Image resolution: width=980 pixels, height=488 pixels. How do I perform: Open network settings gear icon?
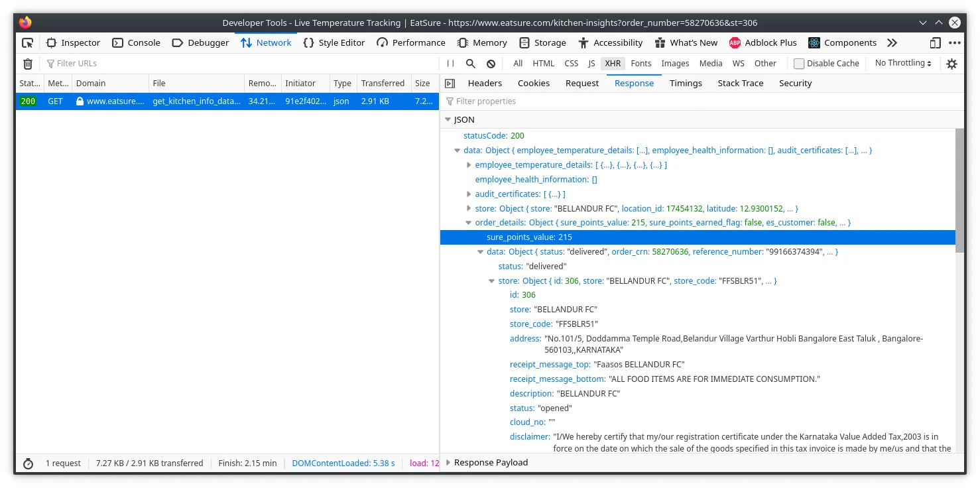click(951, 64)
